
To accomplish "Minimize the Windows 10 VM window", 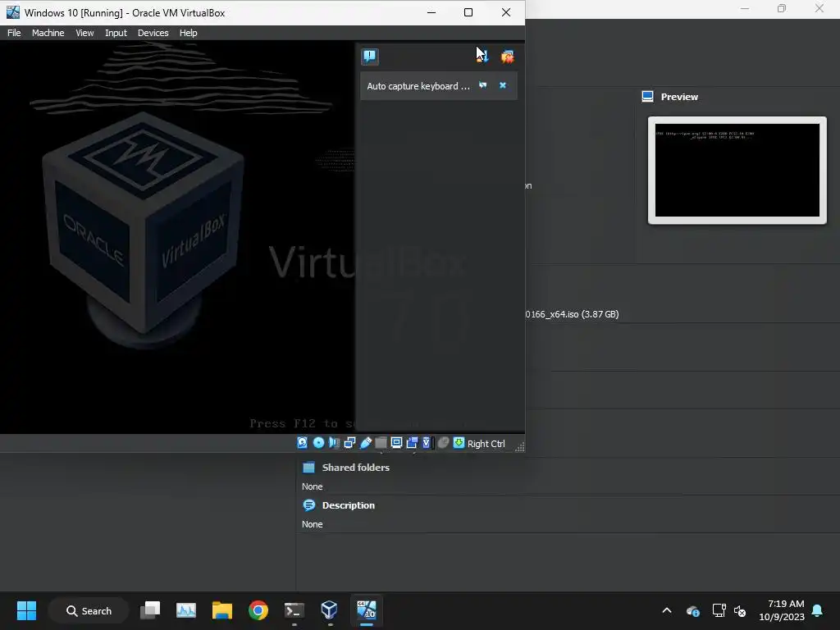I will click(431, 12).
